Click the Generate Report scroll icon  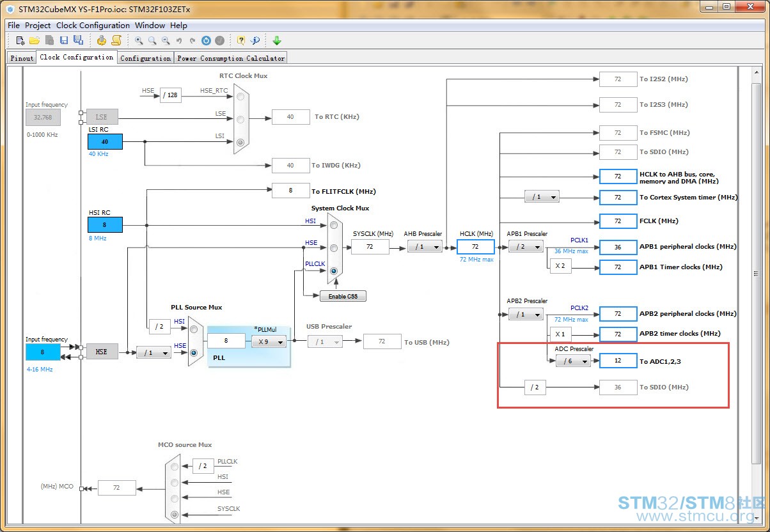116,40
